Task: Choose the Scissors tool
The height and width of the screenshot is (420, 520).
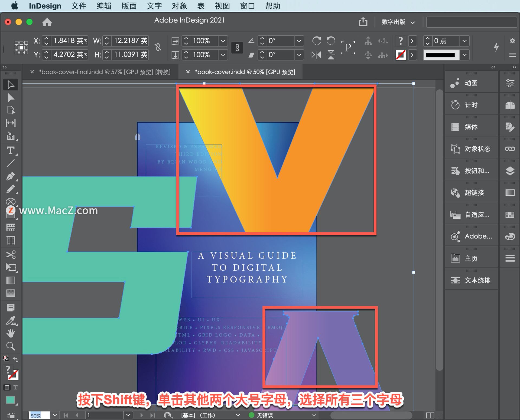Action: [x=11, y=255]
